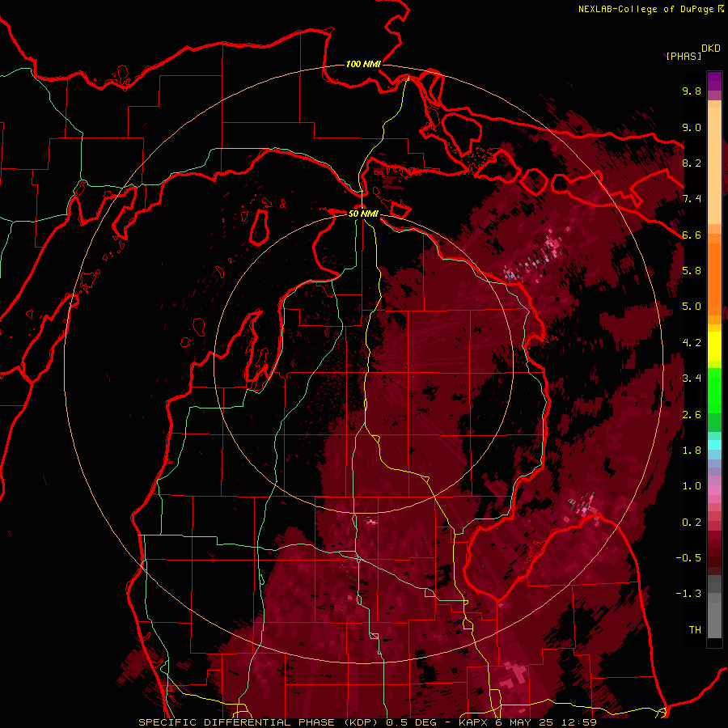Click the 2.6 value on the color scale
Screen dimensions: 728x728
[x=692, y=415]
